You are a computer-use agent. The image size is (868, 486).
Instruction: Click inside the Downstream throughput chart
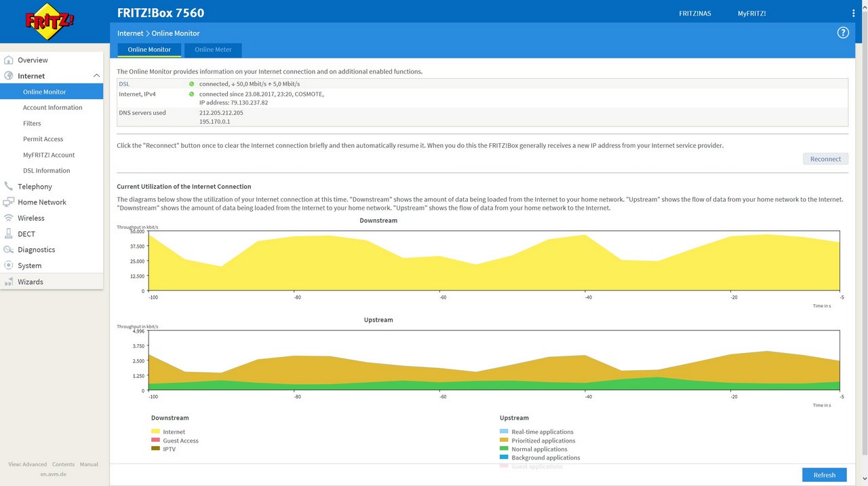[x=495, y=261]
